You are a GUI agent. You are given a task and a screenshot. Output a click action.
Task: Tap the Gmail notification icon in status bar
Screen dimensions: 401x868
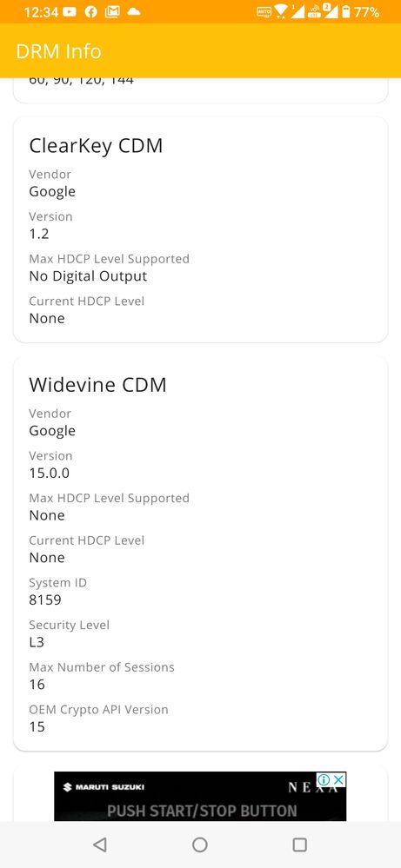(x=112, y=11)
